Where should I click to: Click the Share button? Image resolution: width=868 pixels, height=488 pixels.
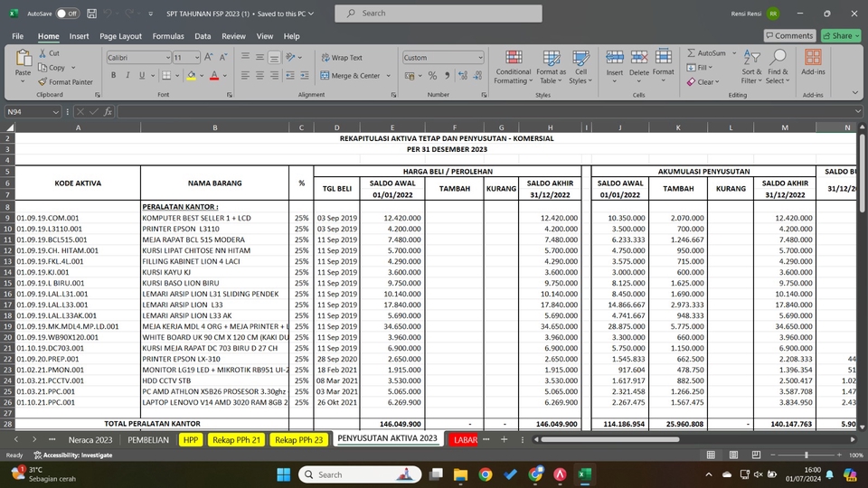[x=841, y=35]
